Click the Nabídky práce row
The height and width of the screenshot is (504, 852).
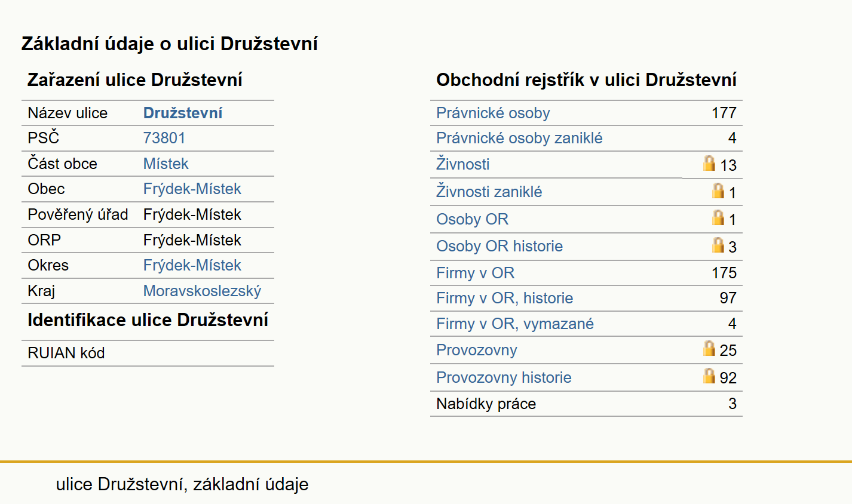[586, 404]
